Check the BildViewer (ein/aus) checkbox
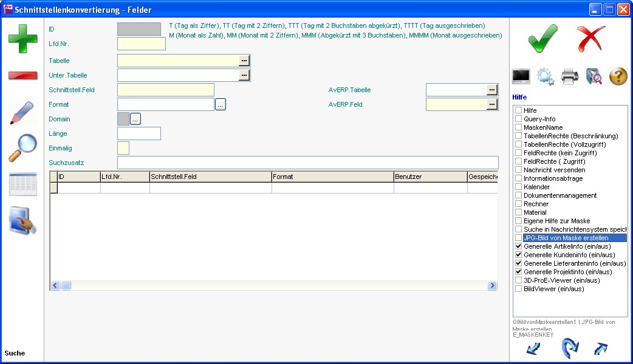This screenshot has width=633, height=364. [x=519, y=289]
